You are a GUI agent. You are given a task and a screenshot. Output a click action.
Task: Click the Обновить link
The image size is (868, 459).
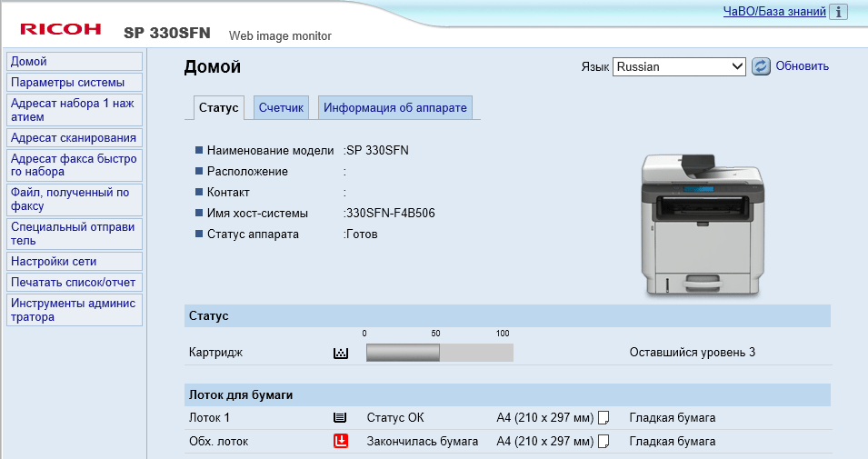tap(802, 65)
